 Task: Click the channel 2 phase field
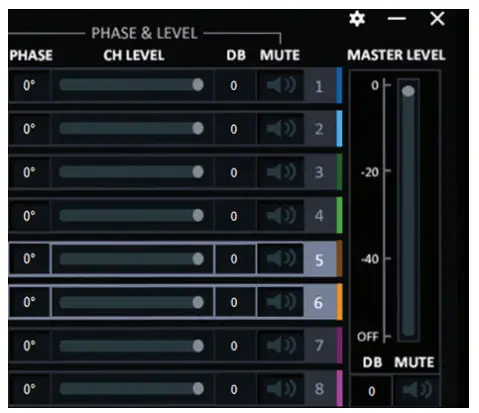[x=29, y=129]
